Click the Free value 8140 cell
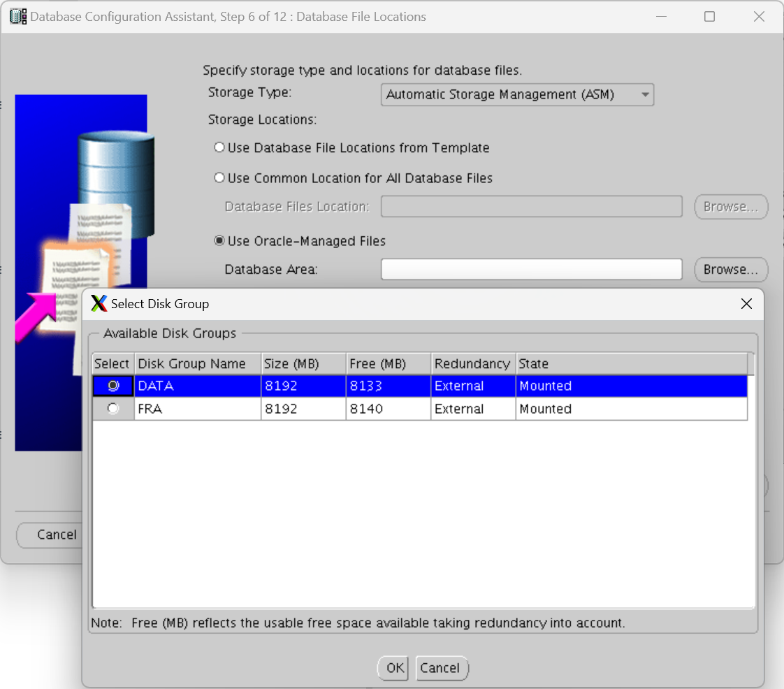This screenshot has width=784, height=689. [389, 409]
